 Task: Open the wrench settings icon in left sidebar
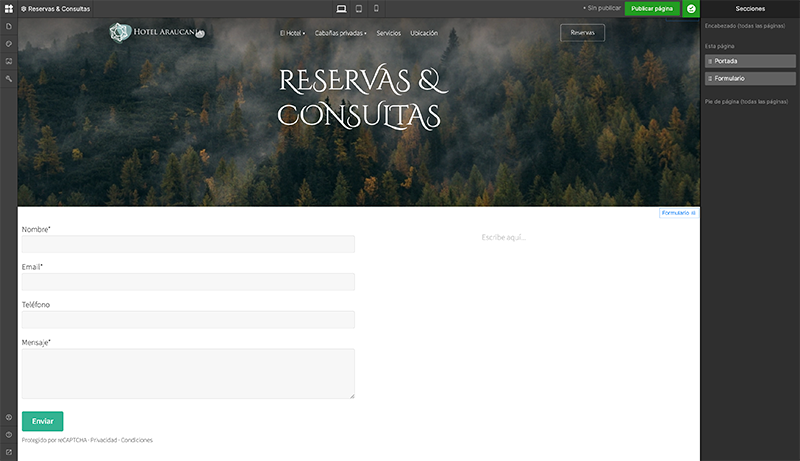9,79
